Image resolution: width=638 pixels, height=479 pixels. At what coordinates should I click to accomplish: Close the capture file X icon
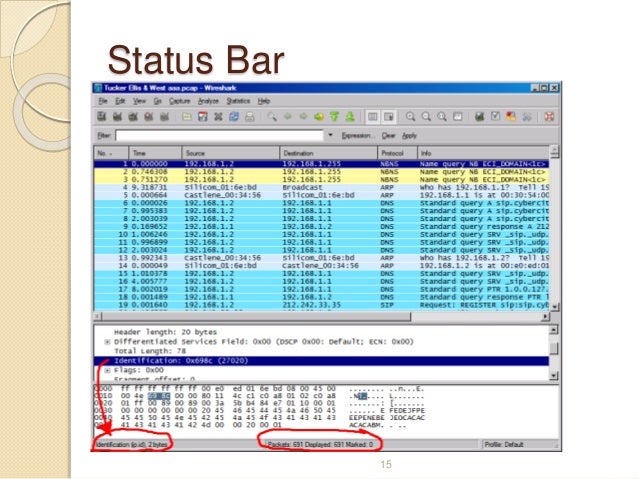(x=218, y=117)
